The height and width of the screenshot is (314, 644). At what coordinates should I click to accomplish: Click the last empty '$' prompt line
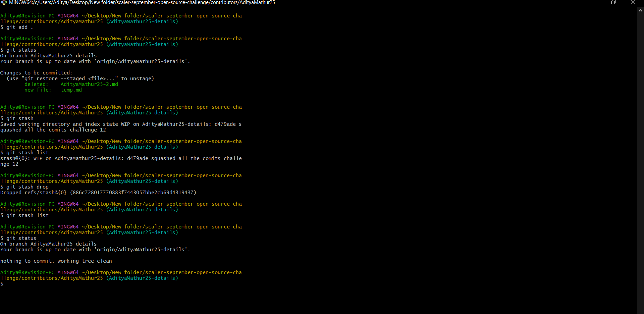click(2, 284)
